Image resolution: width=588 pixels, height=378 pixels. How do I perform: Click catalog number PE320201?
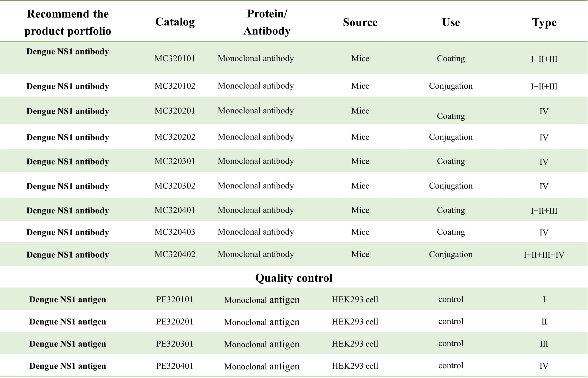(x=175, y=322)
